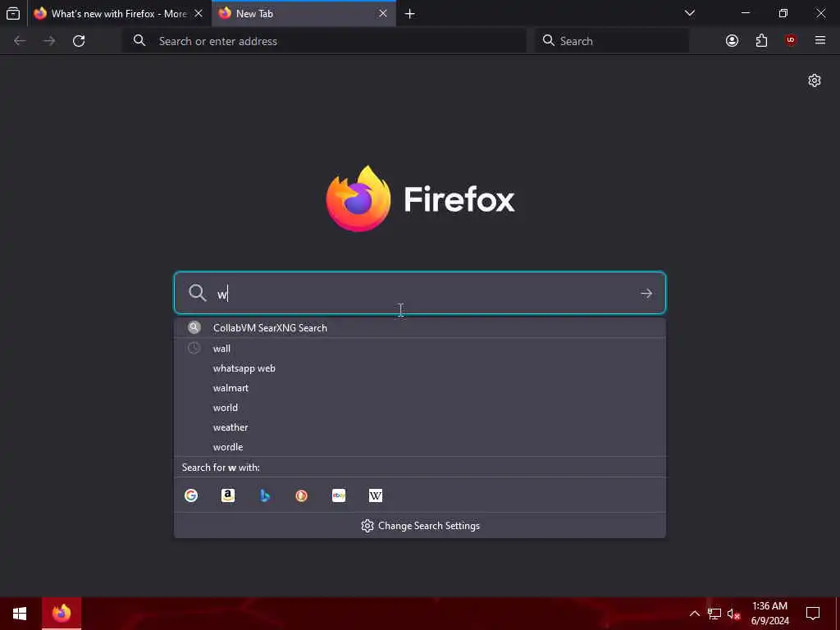The height and width of the screenshot is (630, 840).
Task: Search with Bing engine icon
Action: tap(265, 495)
